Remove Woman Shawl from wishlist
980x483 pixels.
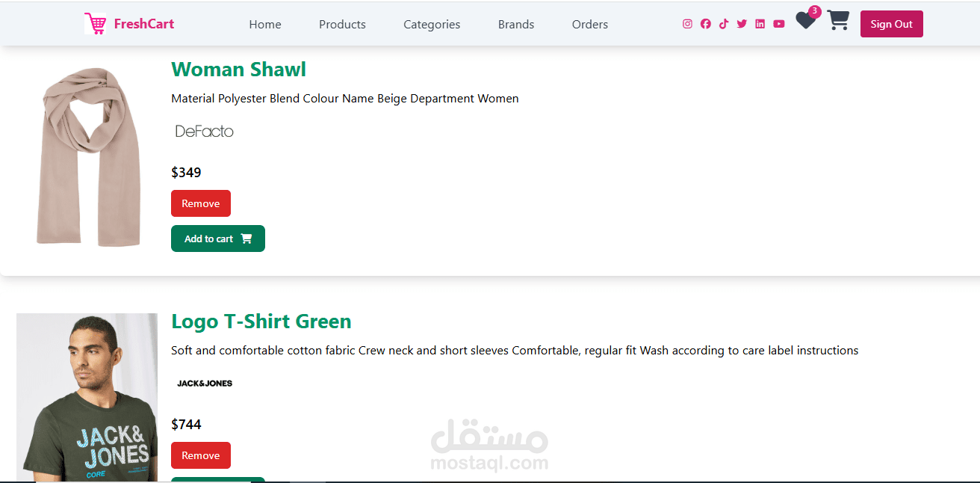click(x=201, y=203)
